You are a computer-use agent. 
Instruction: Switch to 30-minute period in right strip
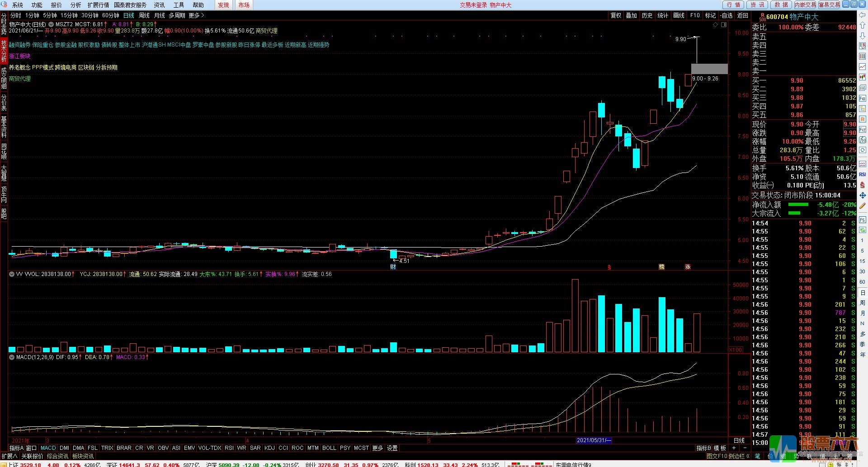point(862,271)
